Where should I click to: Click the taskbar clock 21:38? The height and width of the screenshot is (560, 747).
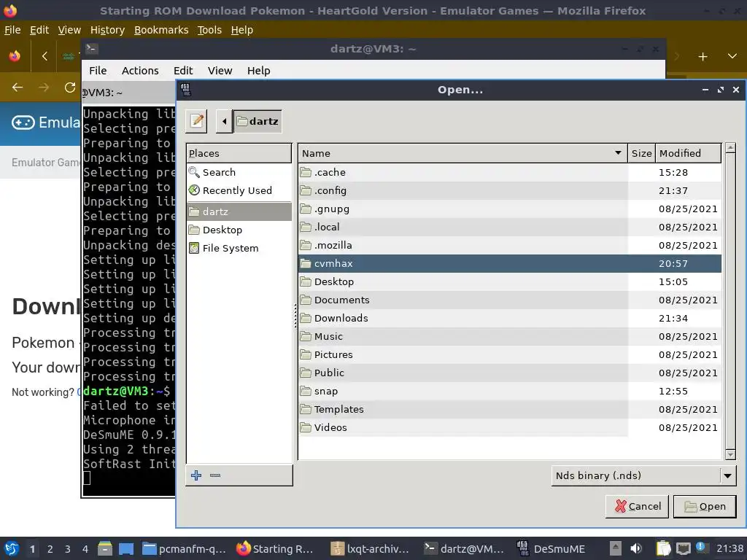click(x=729, y=548)
